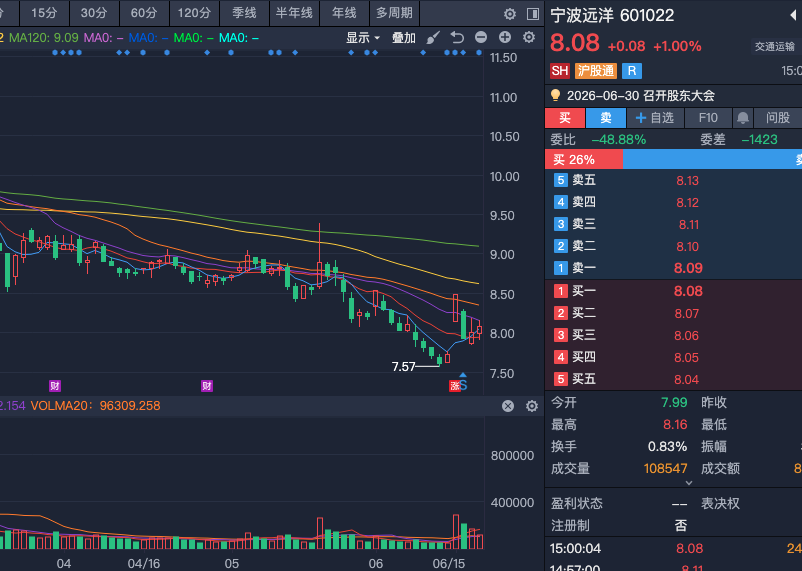The height and width of the screenshot is (571, 802).
Task: Click the 交通运输 sector tag
Action: (774, 47)
